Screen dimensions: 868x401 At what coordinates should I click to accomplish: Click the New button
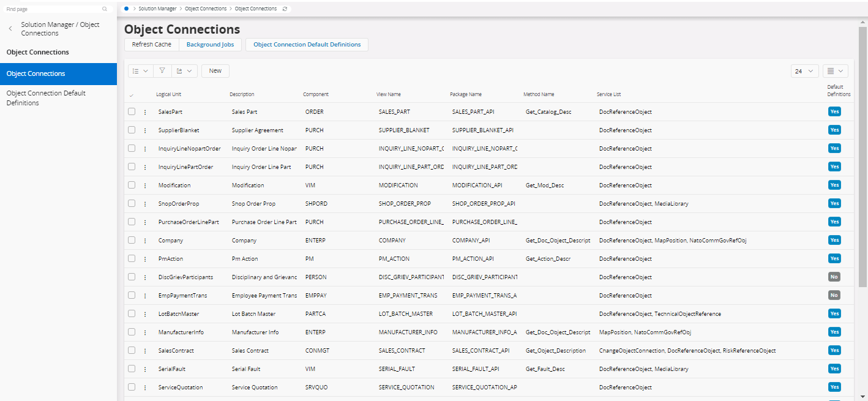215,71
